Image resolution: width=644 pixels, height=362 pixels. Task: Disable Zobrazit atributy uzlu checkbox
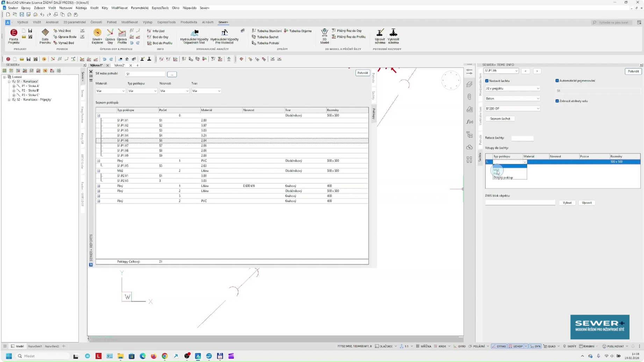(557, 101)
